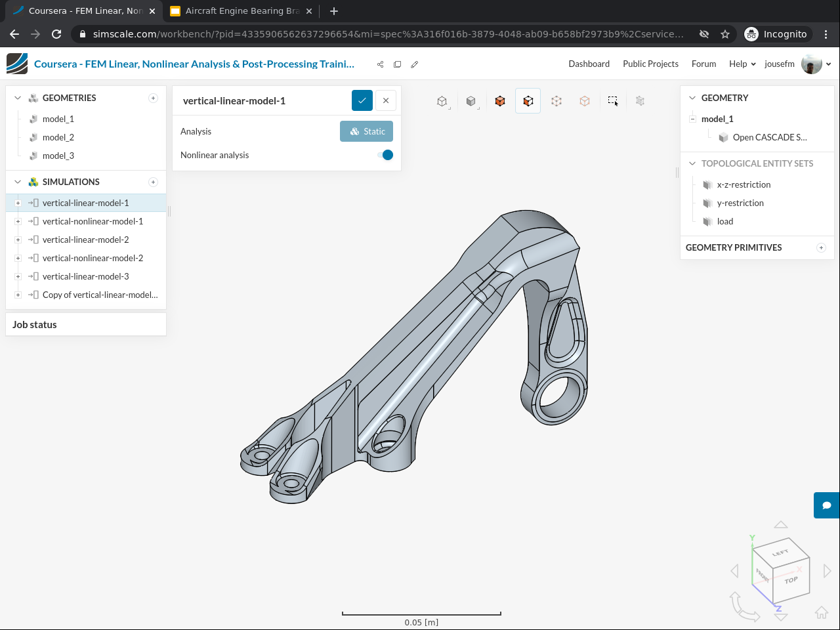The height and width of the screenshot is (630, 840).
Task: Add a new geometry primitive
Action: point(820,247)
